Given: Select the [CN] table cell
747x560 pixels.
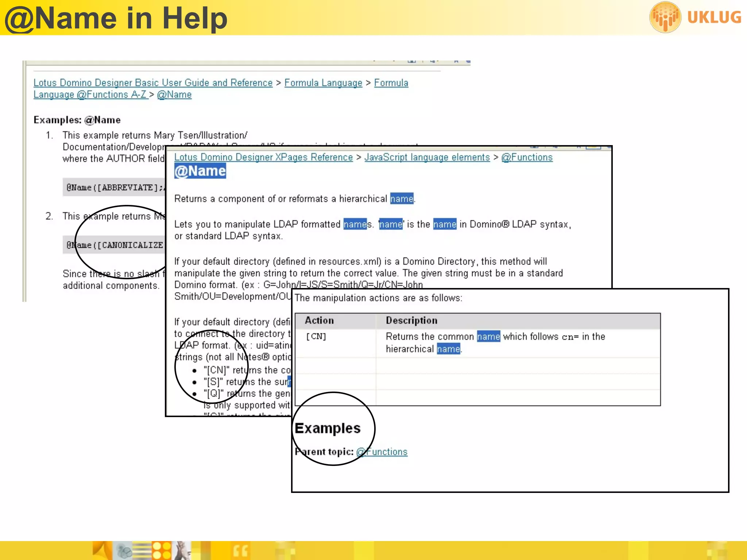Looking at the screenshot, I should [x=316, y=337].
